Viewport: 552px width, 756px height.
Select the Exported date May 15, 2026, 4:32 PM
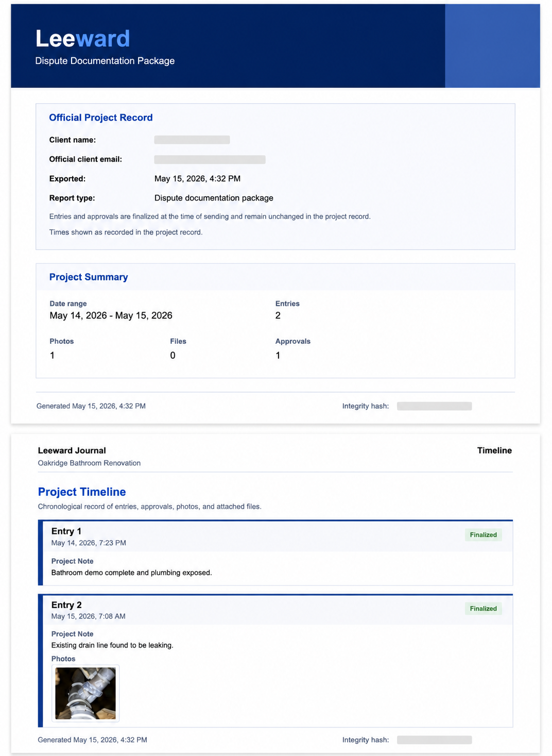tap(198, 179)
